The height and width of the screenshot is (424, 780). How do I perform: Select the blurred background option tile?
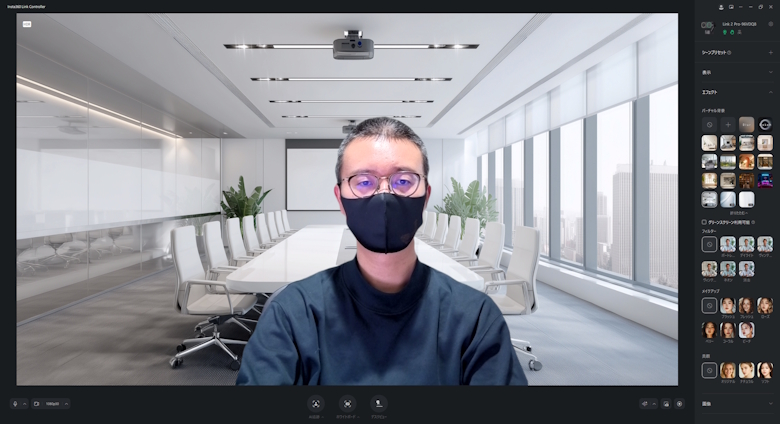coord(746,124)
